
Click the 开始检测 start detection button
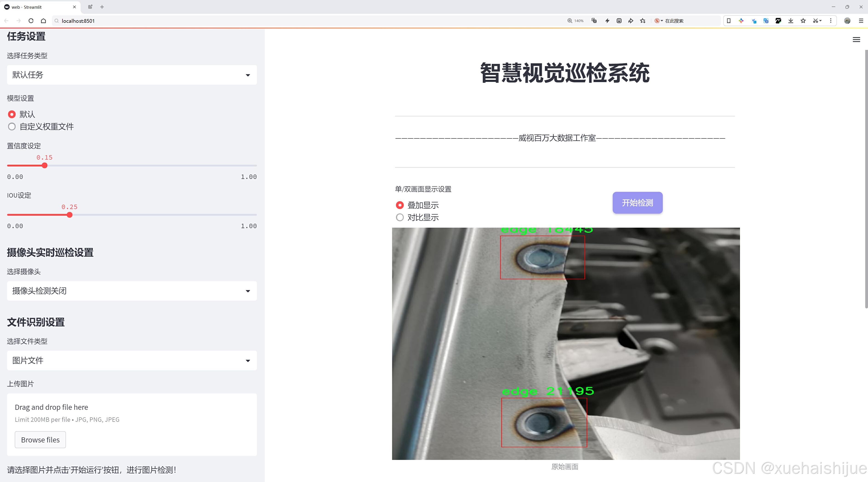[637, 203]
